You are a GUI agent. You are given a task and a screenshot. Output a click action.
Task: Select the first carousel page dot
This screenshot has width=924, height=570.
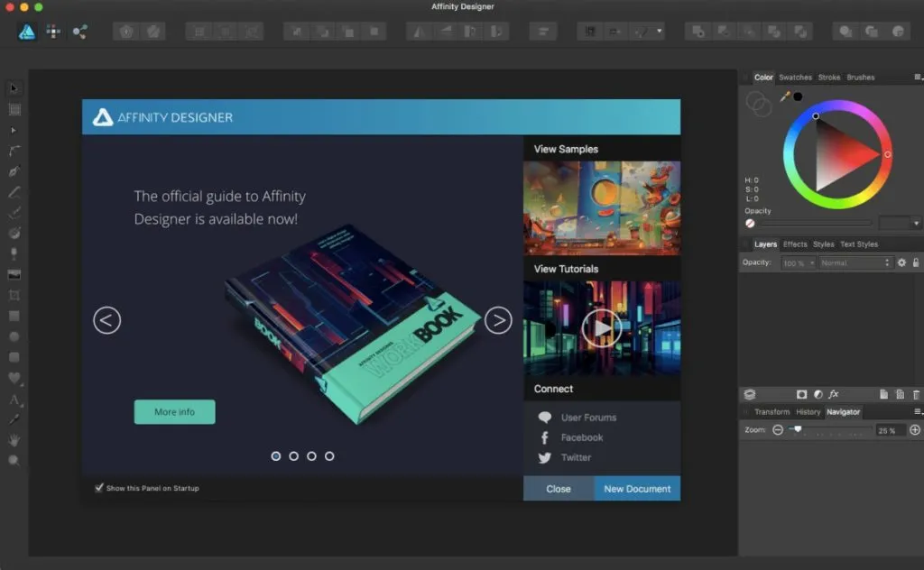pos(276,455)
